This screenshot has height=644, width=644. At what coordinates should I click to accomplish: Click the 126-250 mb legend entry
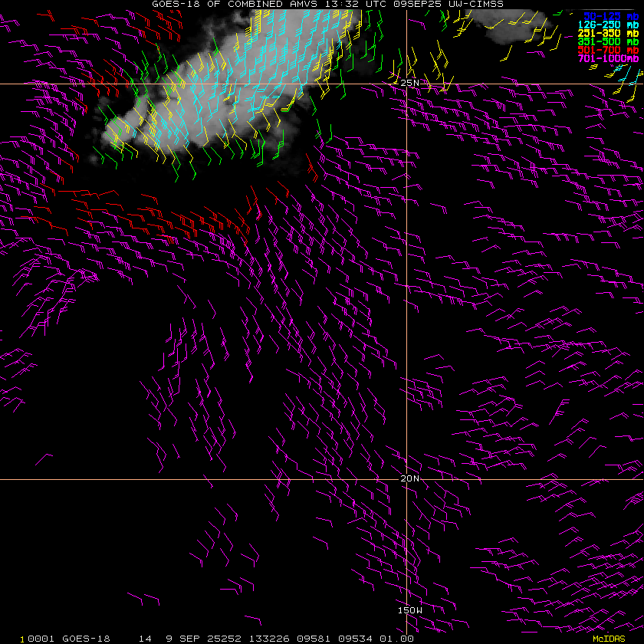pos(608,25)
